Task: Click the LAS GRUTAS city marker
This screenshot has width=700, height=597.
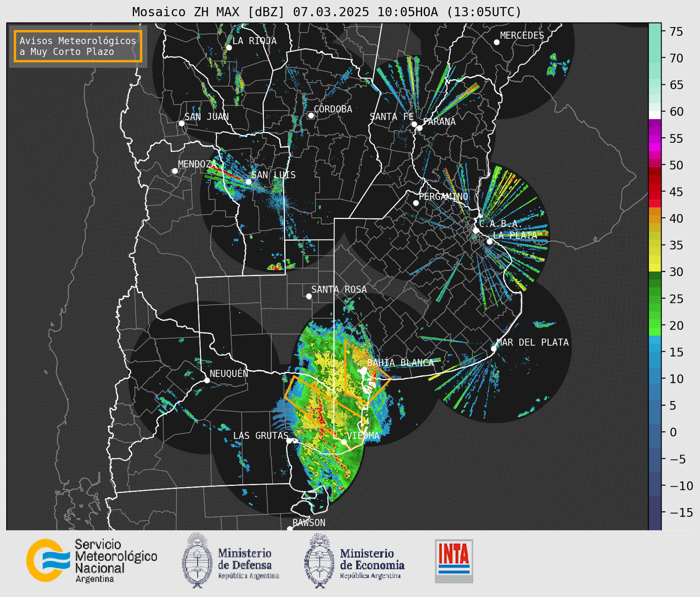Action: coord(289,441)
